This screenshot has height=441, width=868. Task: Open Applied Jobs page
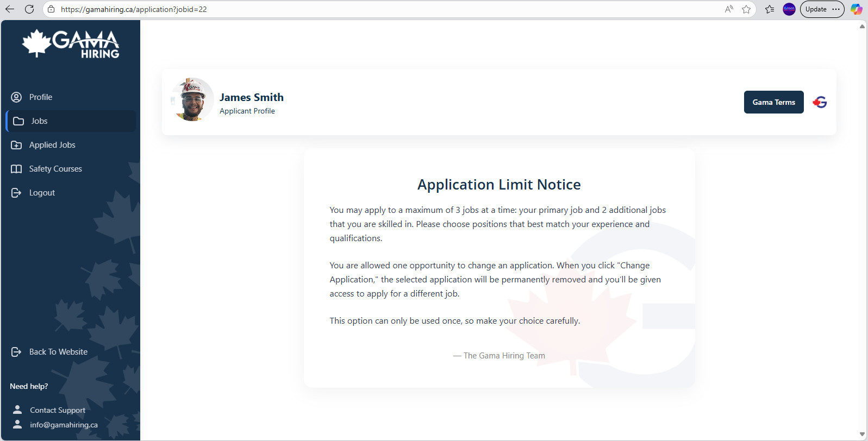click(x=52, y=145)
